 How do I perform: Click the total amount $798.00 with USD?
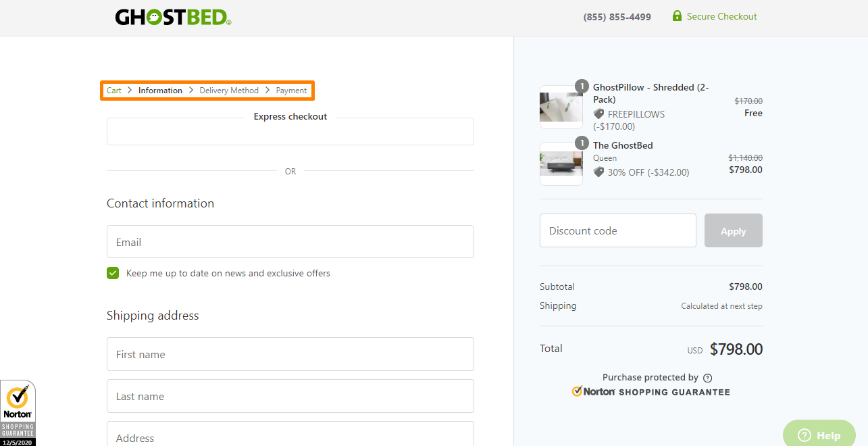[x=725, y=349]
